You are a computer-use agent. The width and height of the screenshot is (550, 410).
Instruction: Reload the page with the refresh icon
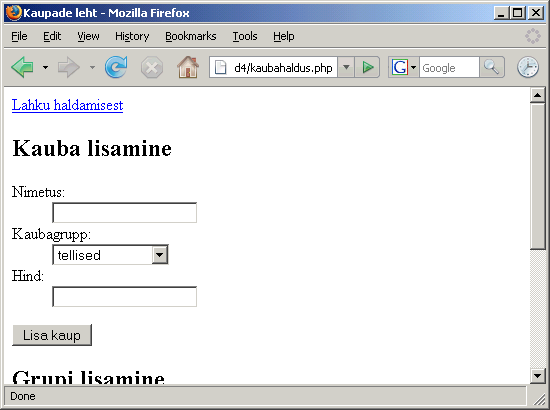[116, 67]
